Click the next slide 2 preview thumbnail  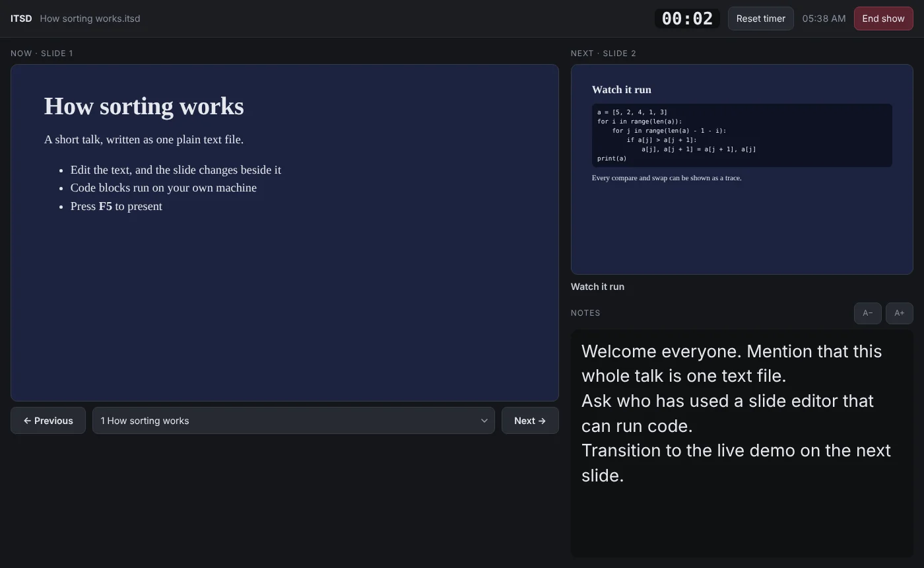pos(742,169)
